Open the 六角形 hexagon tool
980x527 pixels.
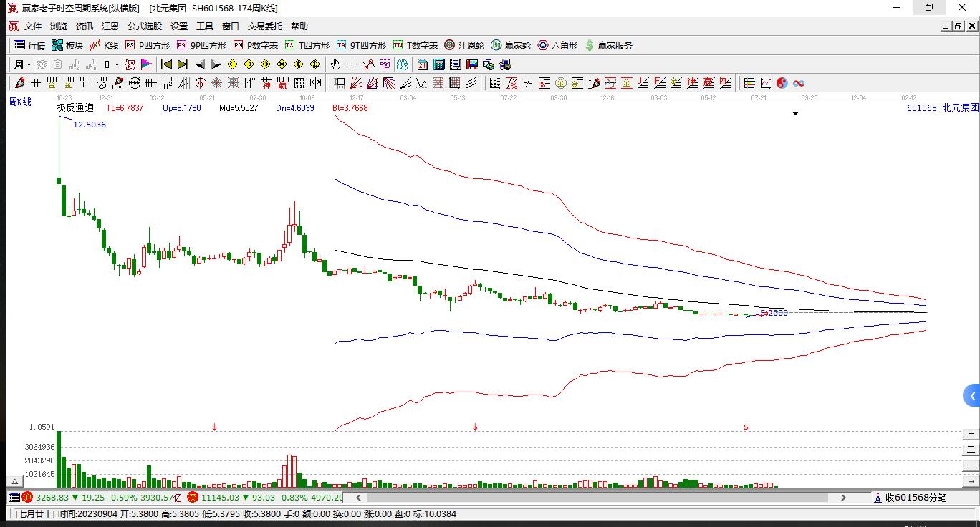(557, 45)
